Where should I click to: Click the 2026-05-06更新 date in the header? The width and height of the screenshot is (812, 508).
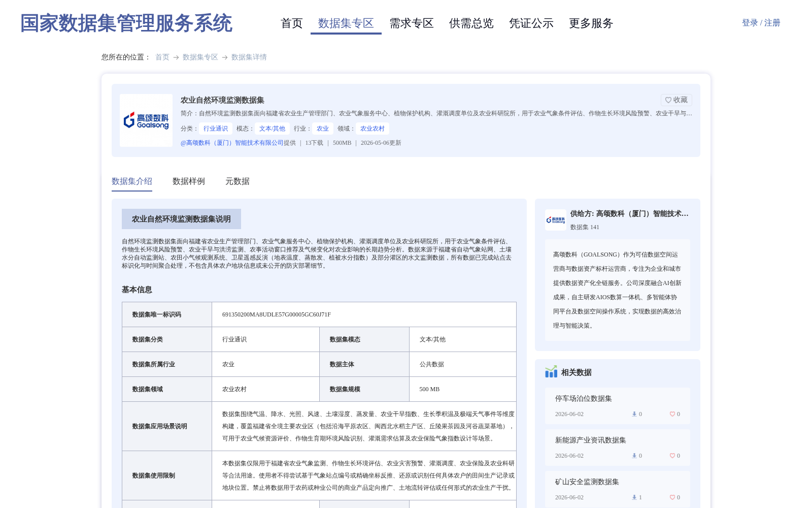(x=381, y=143)
